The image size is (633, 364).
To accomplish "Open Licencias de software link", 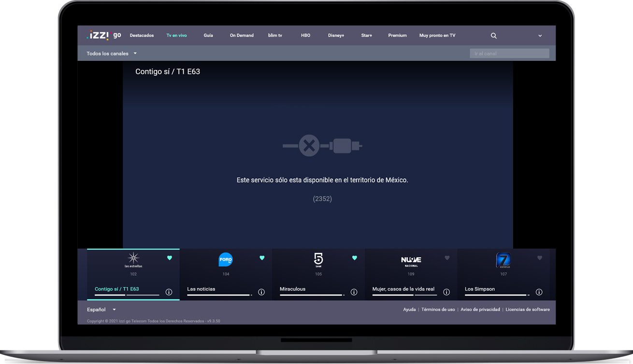I will [528, 309].
